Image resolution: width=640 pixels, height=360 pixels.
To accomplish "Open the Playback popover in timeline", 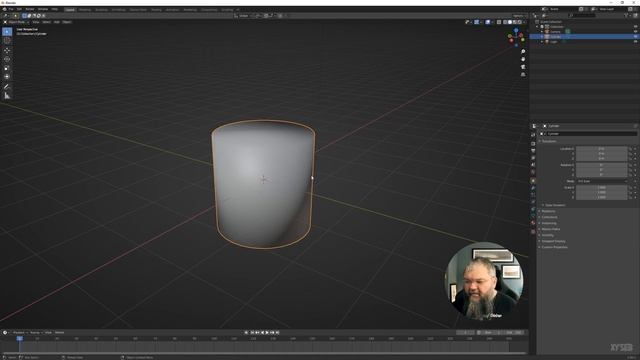I will 21,333.
